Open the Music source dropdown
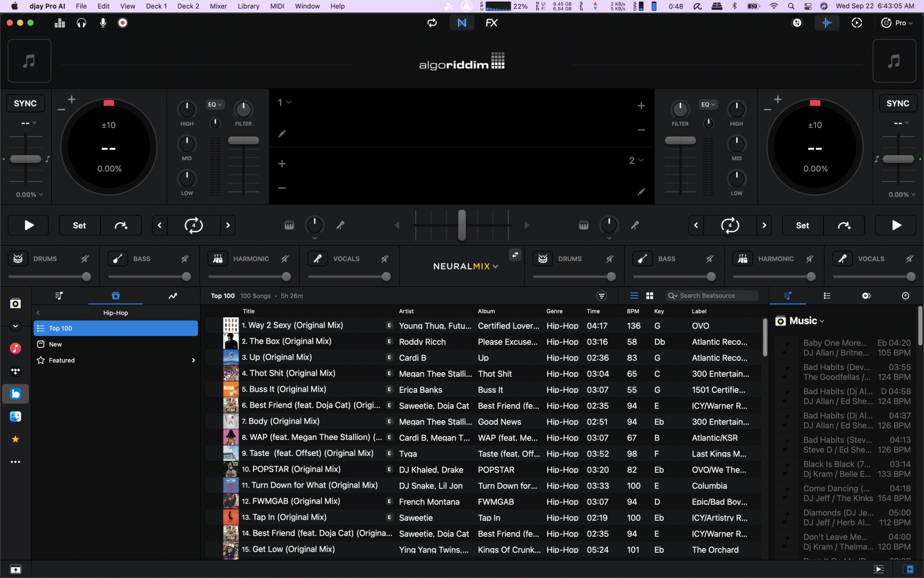Image resolution: width=924 pixels, height=578 pixels. click(807, 321)
